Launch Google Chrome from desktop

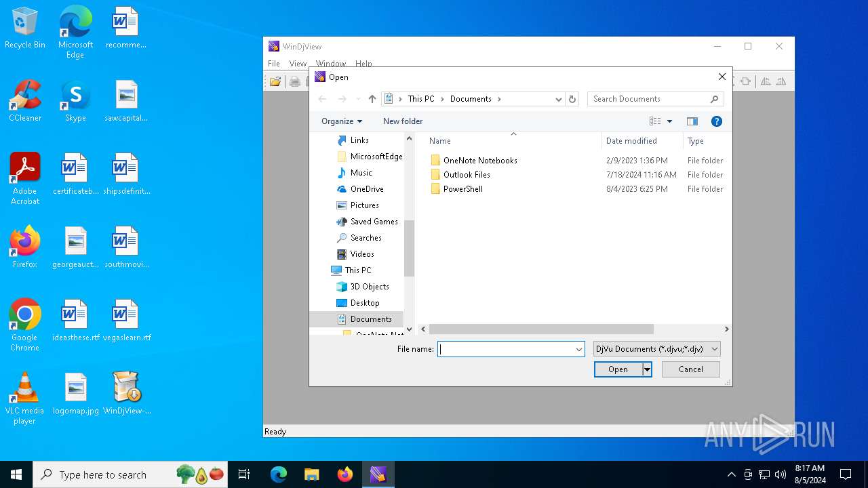(25, 325)
